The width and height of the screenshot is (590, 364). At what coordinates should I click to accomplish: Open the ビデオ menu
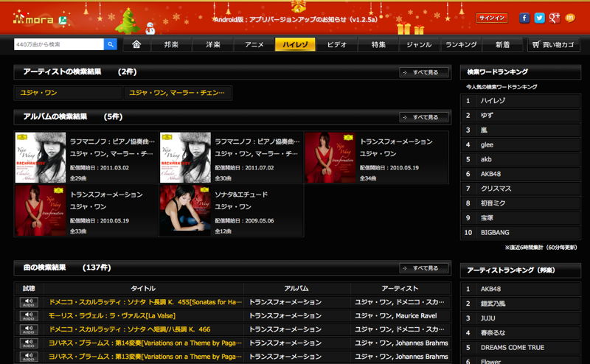[x=337, y=44]
